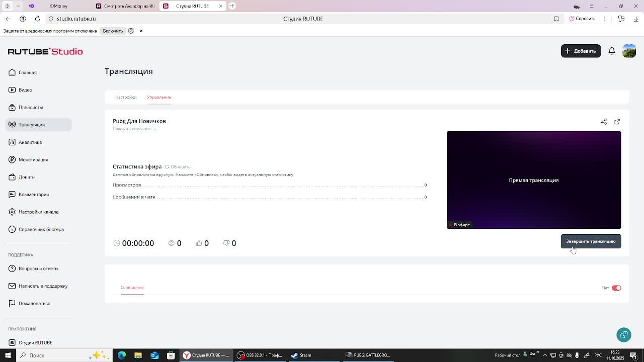This screenshot has height=362, width=644.
Task: Open notifications bell icon
Action: pos(612,51)
